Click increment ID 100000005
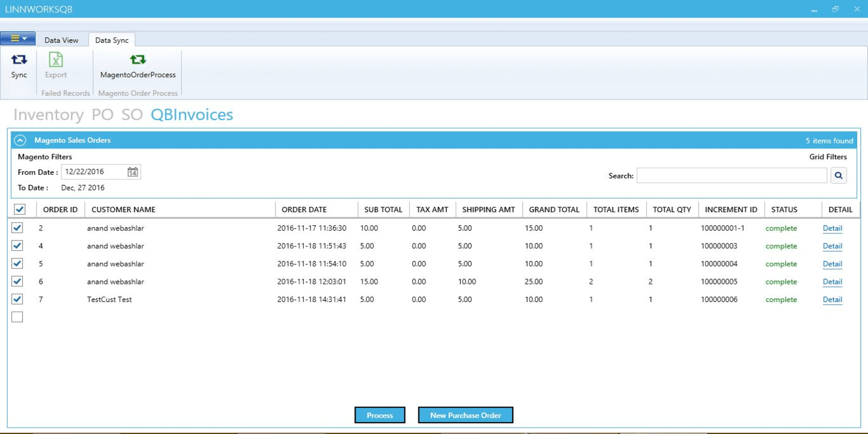 click(719, 281)
